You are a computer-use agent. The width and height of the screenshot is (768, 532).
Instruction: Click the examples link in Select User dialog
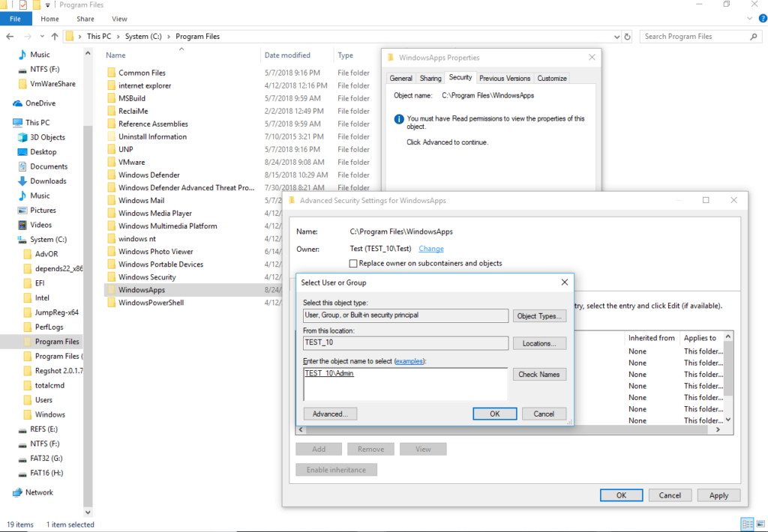(409, 361)
